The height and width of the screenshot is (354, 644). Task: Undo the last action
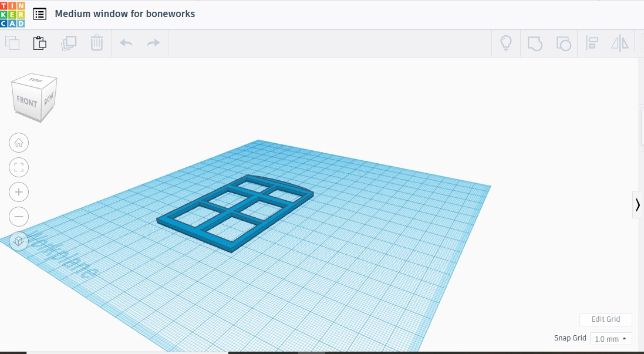(x=126, y=43)
